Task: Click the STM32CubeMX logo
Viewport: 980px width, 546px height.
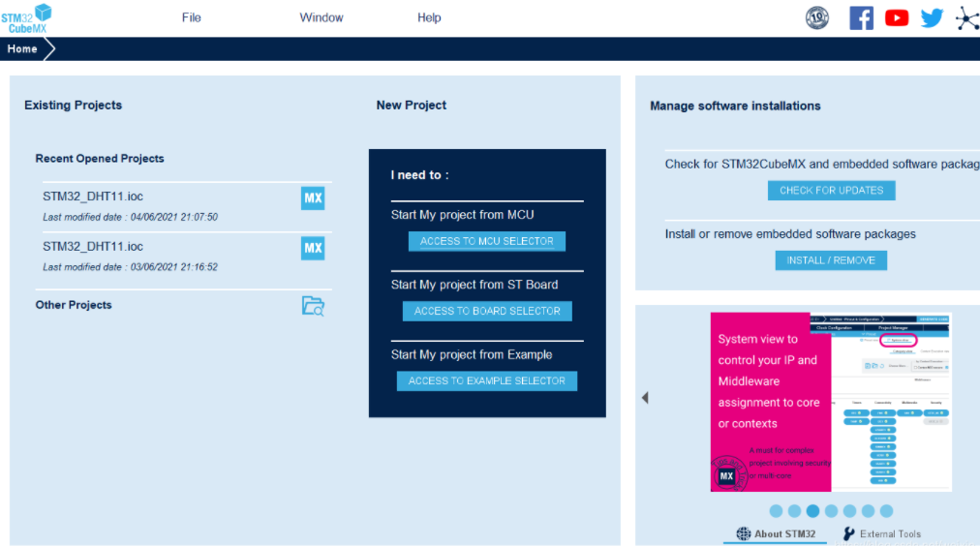Action: (x=26, y=18)
